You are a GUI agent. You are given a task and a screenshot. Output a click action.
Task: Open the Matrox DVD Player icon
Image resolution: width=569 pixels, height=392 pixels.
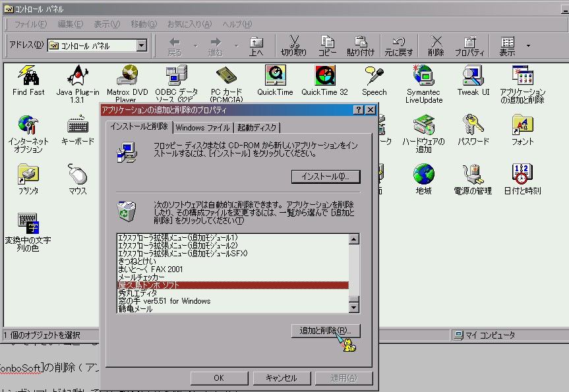[127, 84]
